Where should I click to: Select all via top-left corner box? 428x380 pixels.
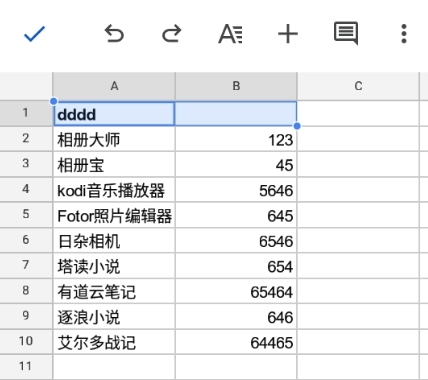click(x=26, y=86)
